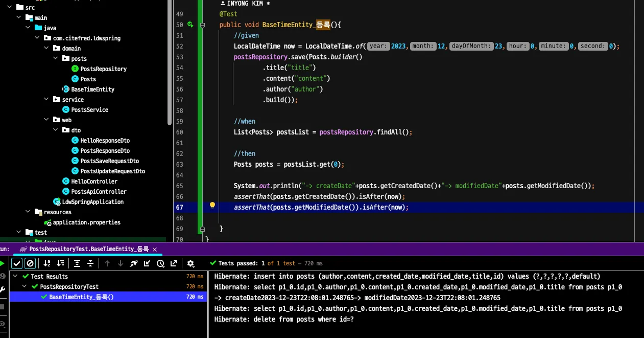Click the yellow lightbulb quick-fix icon
The width and height of the screenshot is (644, 338).
click(x=212, y=206)
